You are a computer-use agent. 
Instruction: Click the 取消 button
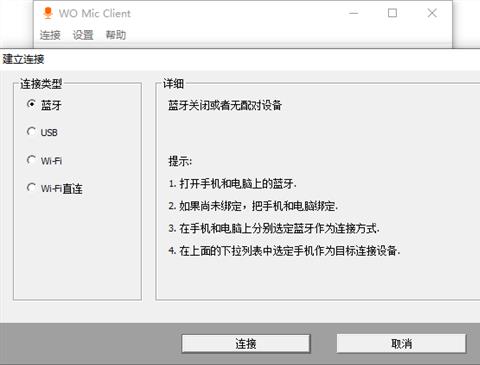(401, 343)
